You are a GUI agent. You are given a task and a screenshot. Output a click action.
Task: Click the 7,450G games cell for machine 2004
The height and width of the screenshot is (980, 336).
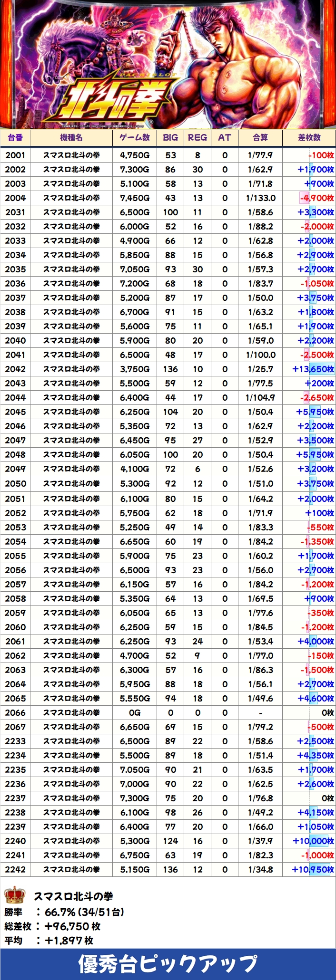(x=135, y=198)
